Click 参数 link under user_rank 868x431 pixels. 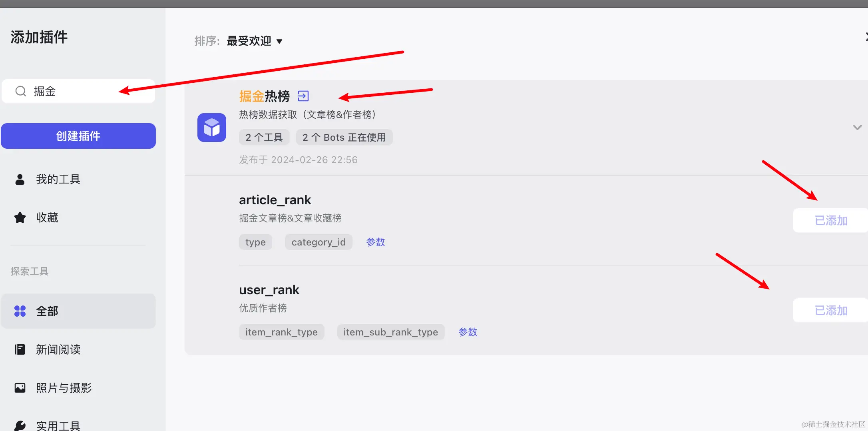[x=468, y=332]
